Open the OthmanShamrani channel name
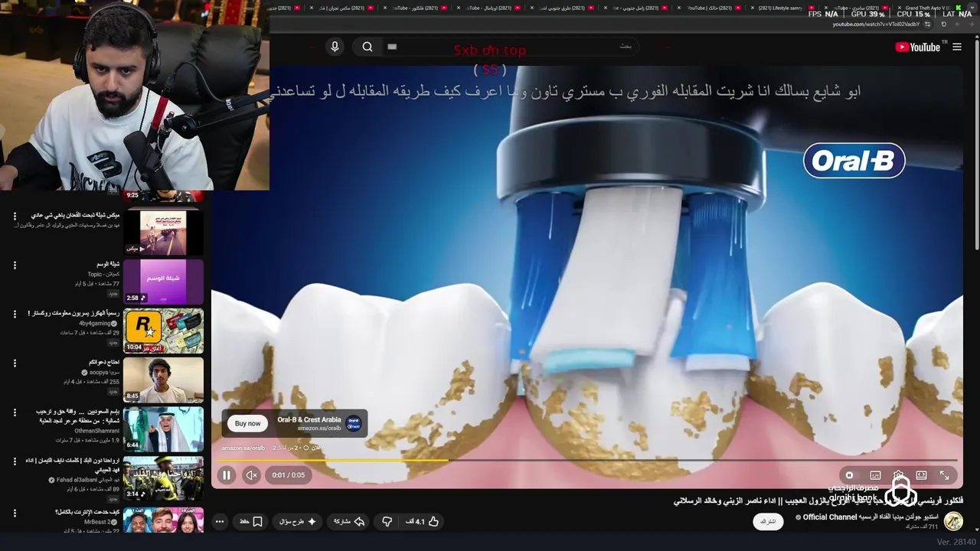Image resolution: width=980 pixels, height=551 pixels. coord(96,431)
